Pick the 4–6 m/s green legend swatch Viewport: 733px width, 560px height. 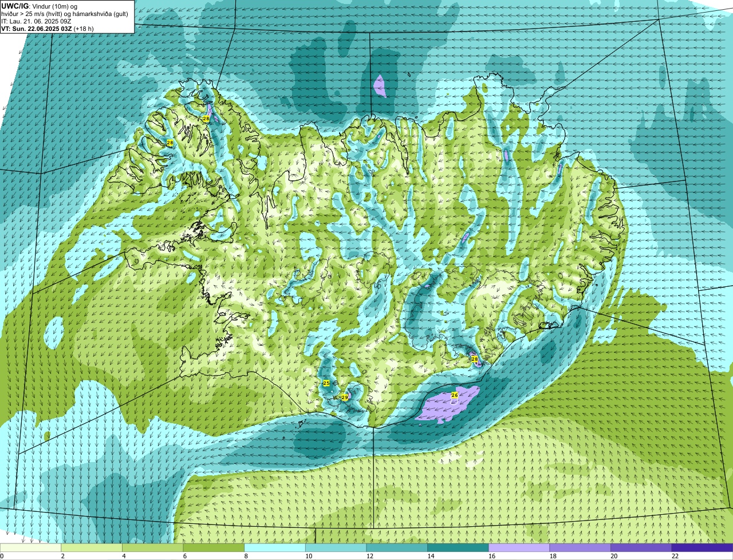pos(153,547)
